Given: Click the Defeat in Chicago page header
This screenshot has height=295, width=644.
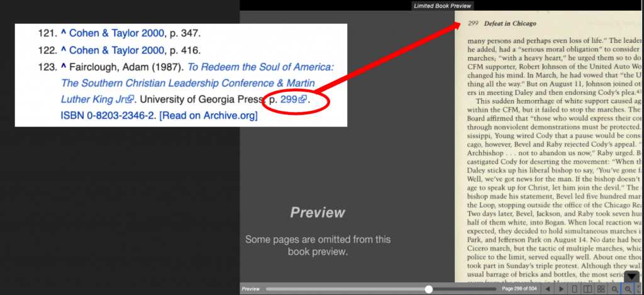Looking at the screenshot, I should tap(510, 23).
